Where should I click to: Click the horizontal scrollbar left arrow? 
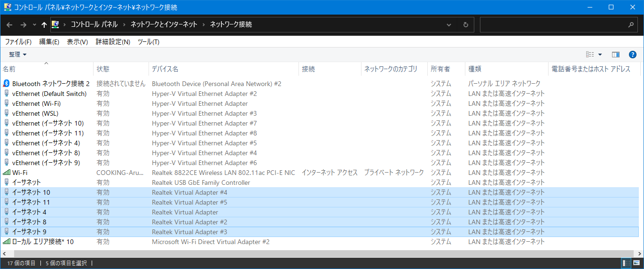click(x=4, y=253)
